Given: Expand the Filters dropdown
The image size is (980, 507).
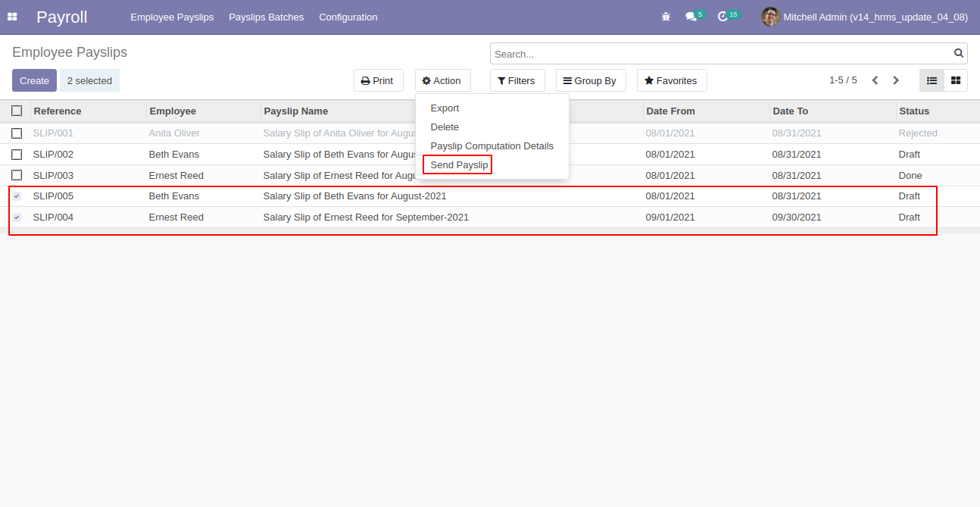Looking at the screenshot, I should [x=517, y=80].
